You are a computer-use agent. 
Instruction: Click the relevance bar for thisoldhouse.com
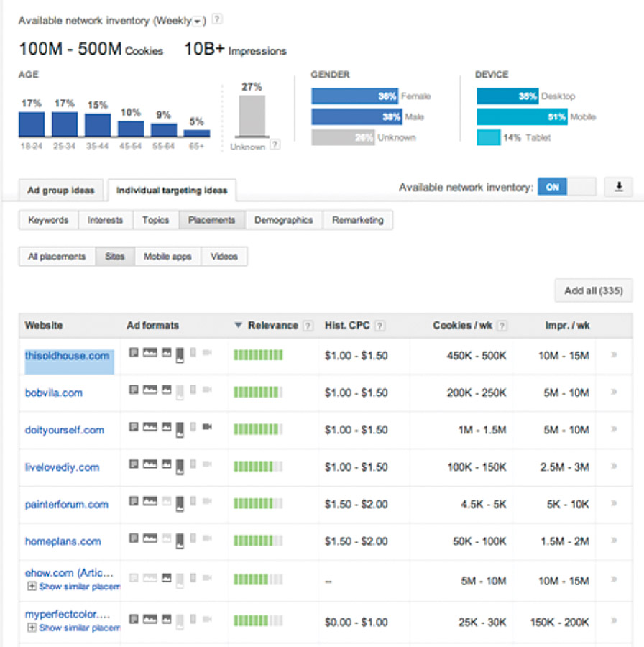[x=258, y=355]
